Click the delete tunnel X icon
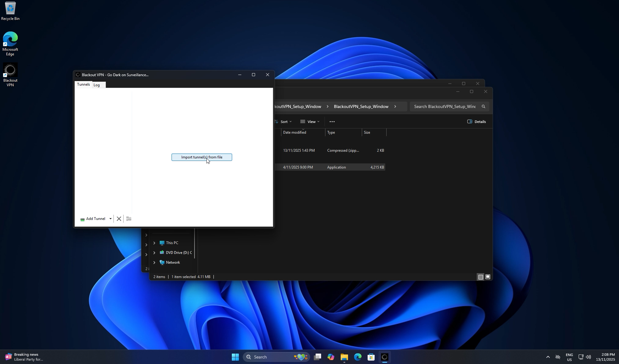 [x=119, y=219]
